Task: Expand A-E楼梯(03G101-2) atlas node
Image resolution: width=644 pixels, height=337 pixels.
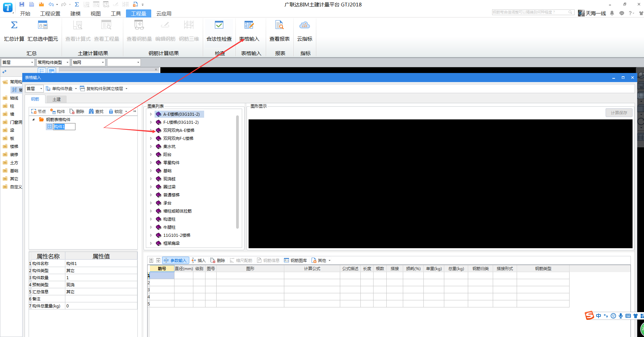Action: [x=151, y=114]
